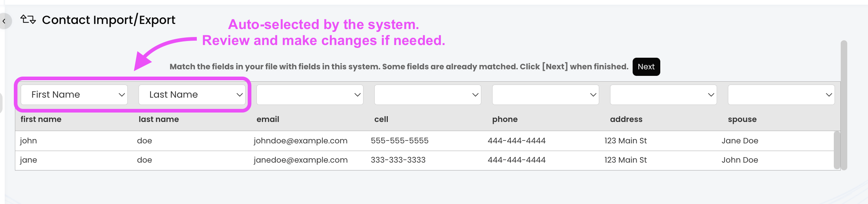
Task: Collapse sidebar with the left chevron
Action: click(4, 21)
